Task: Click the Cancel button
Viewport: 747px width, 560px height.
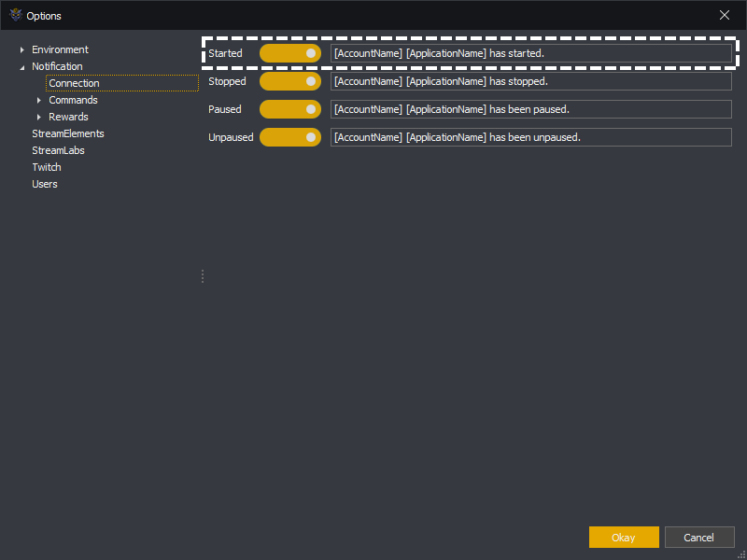Action: pos(699,538)
